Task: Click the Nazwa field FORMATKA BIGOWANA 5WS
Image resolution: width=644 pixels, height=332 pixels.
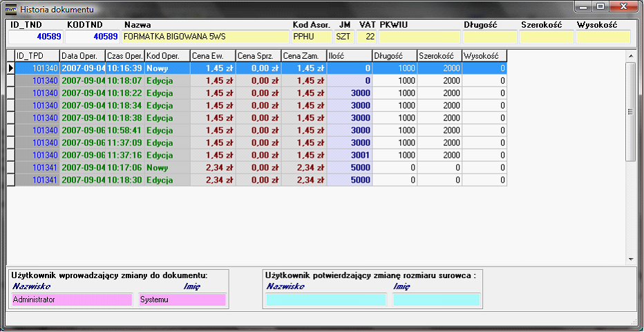Action: point(205,37)
